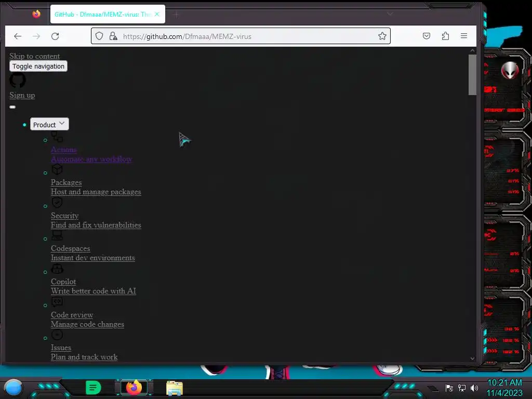Click Write better code with AI link

[x=94, y=291]
